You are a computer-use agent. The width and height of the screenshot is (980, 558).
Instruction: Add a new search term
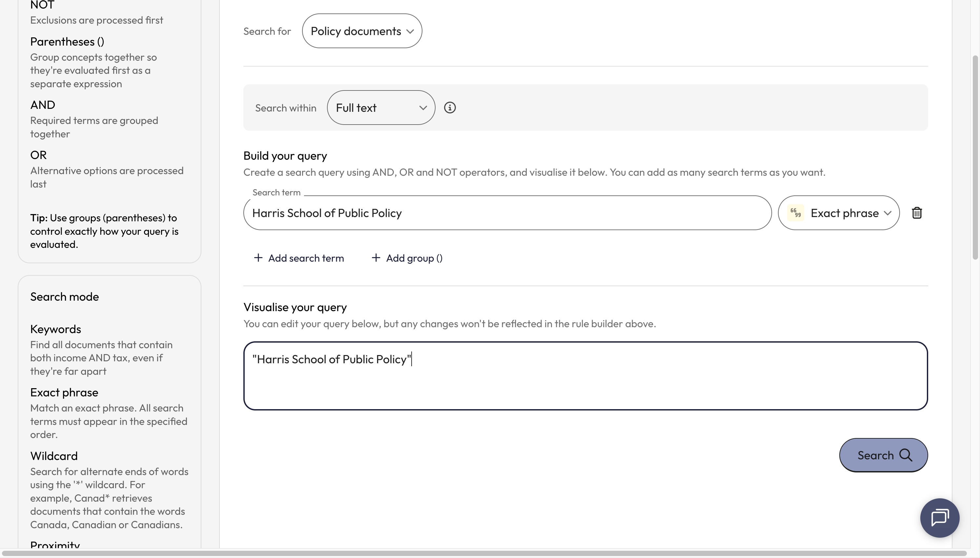(298, 258)
